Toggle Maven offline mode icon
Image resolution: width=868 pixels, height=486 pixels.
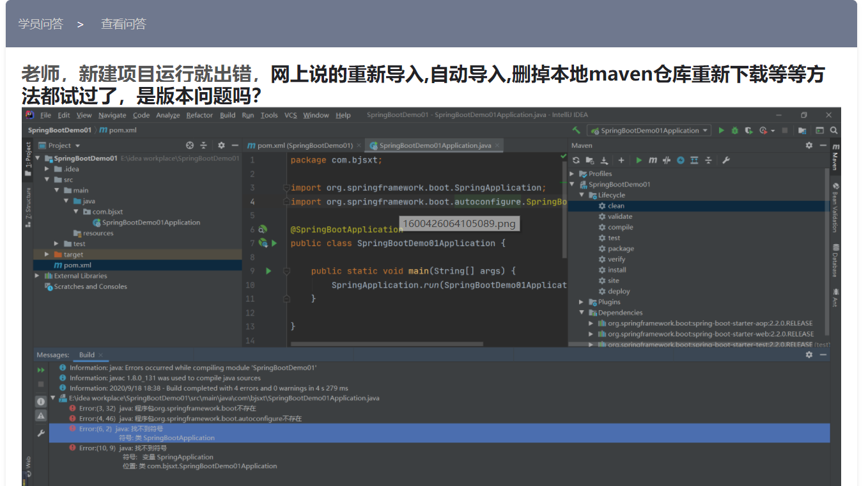pos(667,160)
